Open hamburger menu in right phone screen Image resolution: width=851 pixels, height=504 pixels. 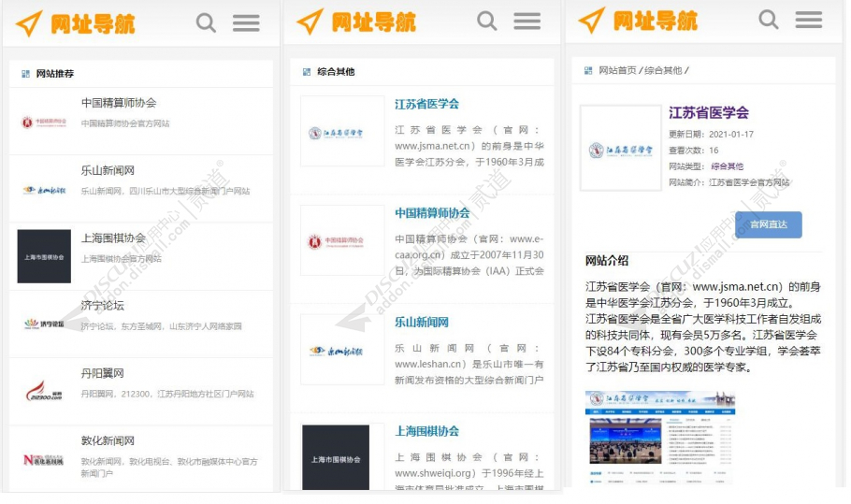[809, 20]
